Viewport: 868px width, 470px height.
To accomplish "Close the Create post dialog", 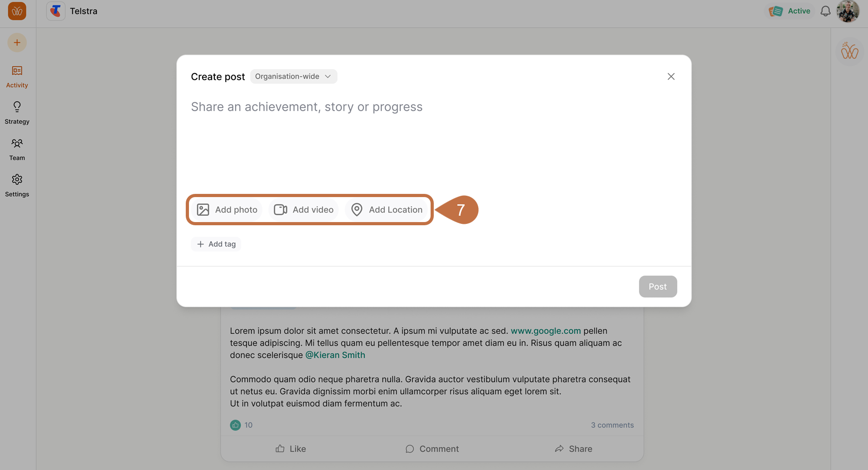I will 671,76.
